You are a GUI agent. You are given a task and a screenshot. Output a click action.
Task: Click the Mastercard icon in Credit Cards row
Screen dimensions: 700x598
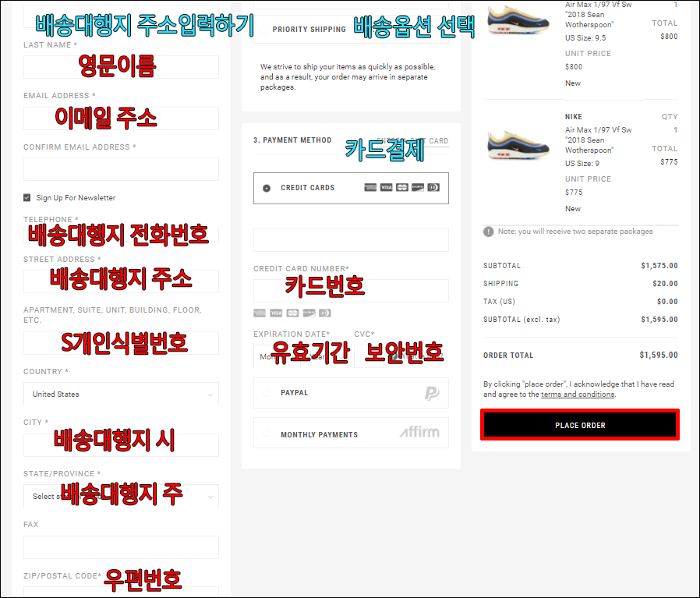pos(401,187)
